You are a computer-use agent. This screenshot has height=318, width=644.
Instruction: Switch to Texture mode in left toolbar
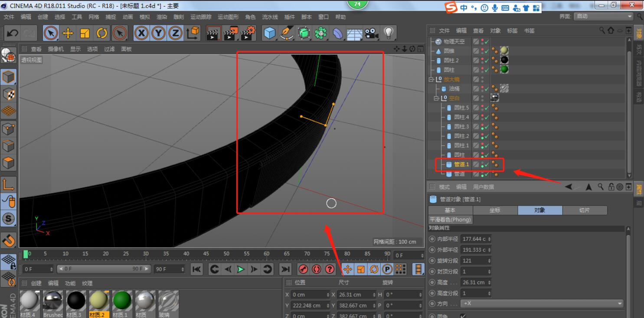(9, 94)
